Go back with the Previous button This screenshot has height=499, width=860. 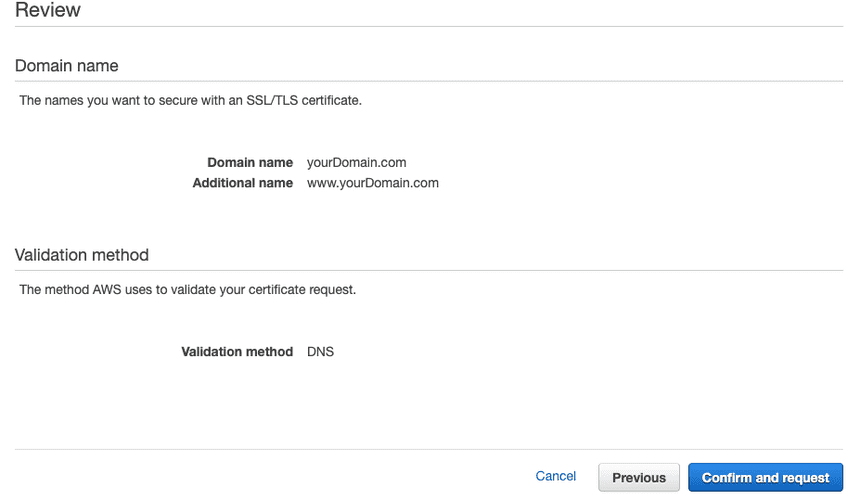click(x=639, y=478)
